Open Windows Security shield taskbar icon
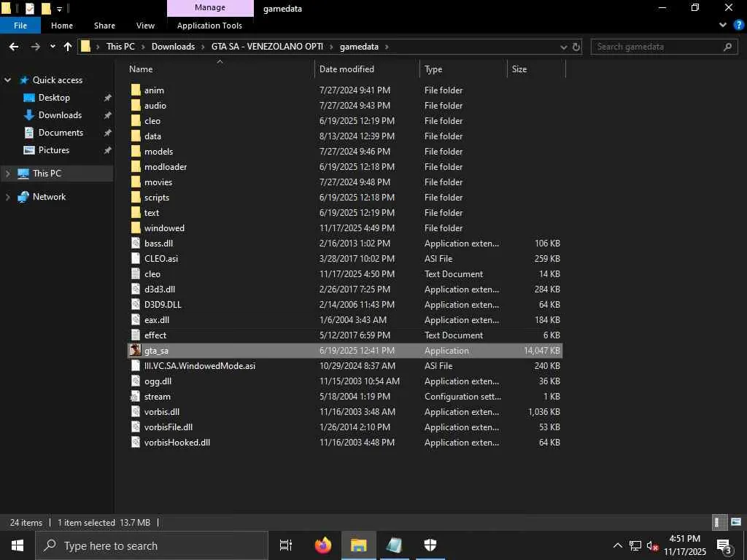 (430, 545)
